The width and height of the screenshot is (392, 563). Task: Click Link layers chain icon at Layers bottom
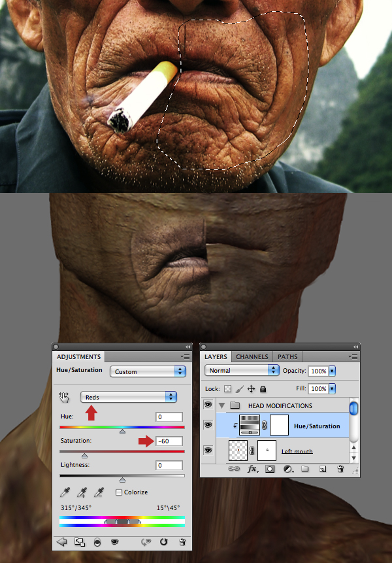tap(234, 469)
